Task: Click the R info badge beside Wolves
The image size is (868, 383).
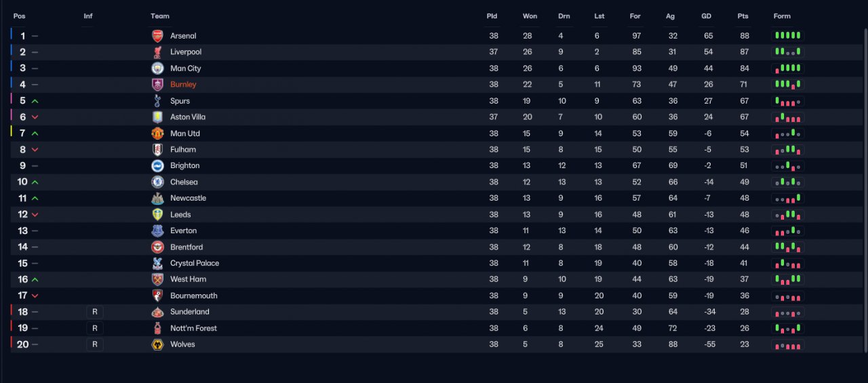Action: click(x=95, y=344)
